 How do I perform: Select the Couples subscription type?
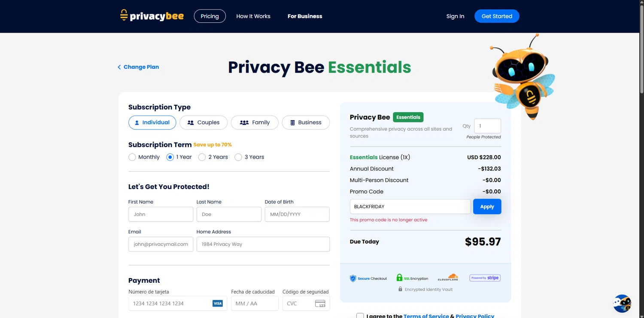click(x=204, y=122)
